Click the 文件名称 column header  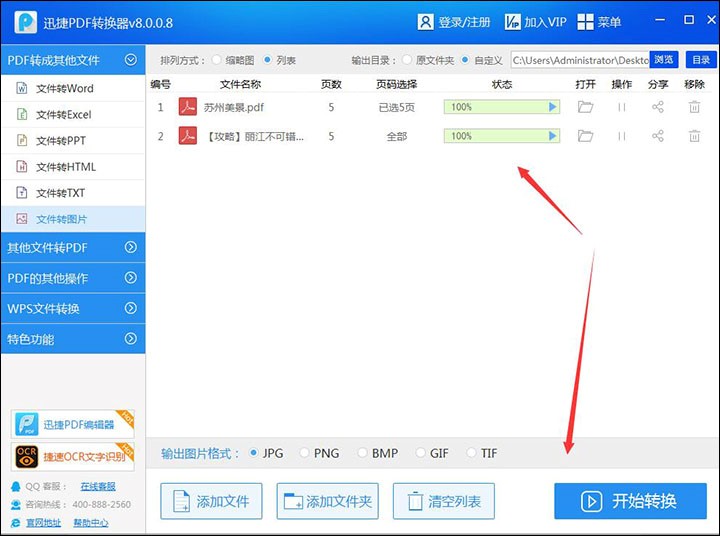coord(240,84)
